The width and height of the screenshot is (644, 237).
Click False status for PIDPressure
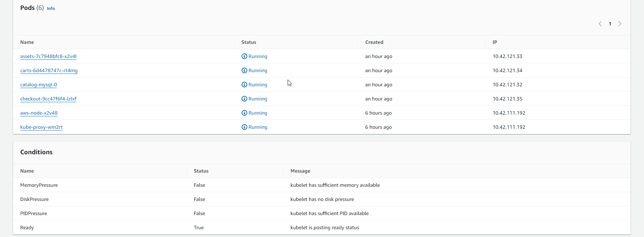click(199, 213)
